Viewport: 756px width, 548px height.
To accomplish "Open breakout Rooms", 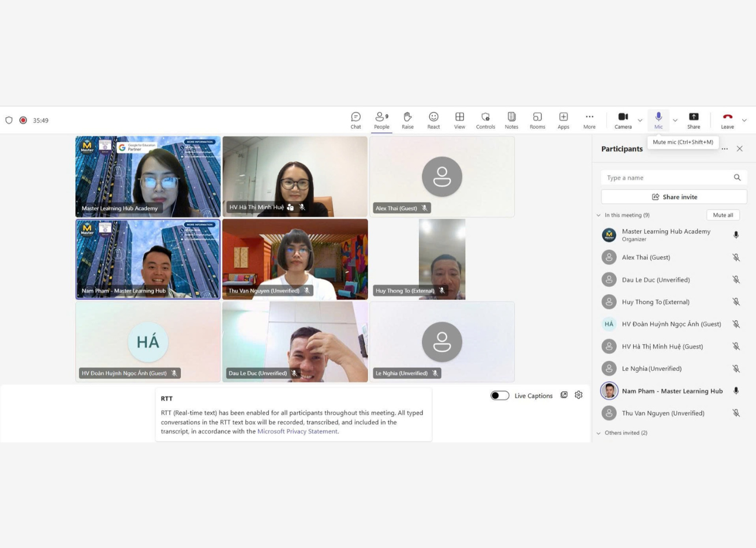I will [537, 120].
